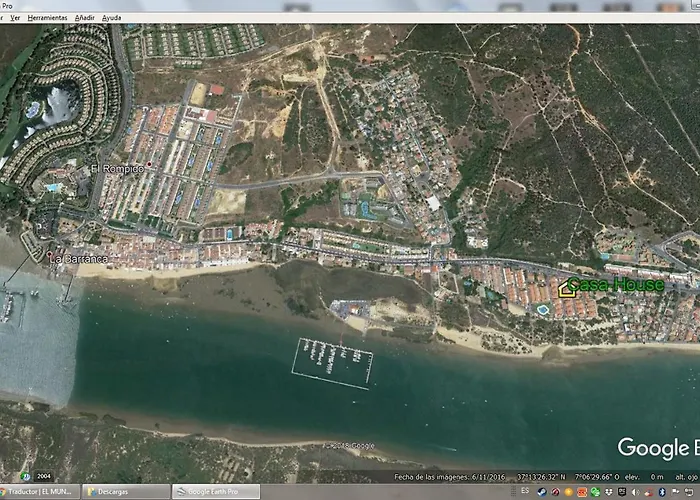Viewport: 700px width, 500px height.
Task: Click the La Barranca red place marker
Action: click(49, 254)
